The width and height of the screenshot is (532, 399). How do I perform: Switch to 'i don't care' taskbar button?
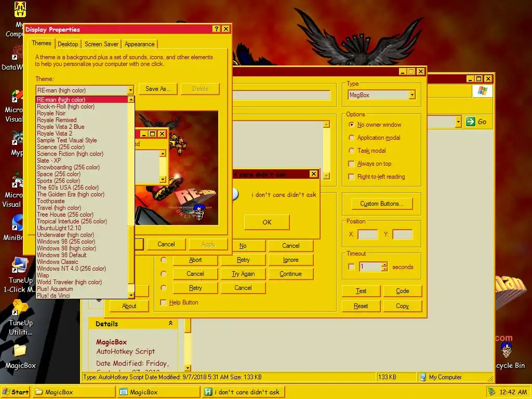coord(243,392)
